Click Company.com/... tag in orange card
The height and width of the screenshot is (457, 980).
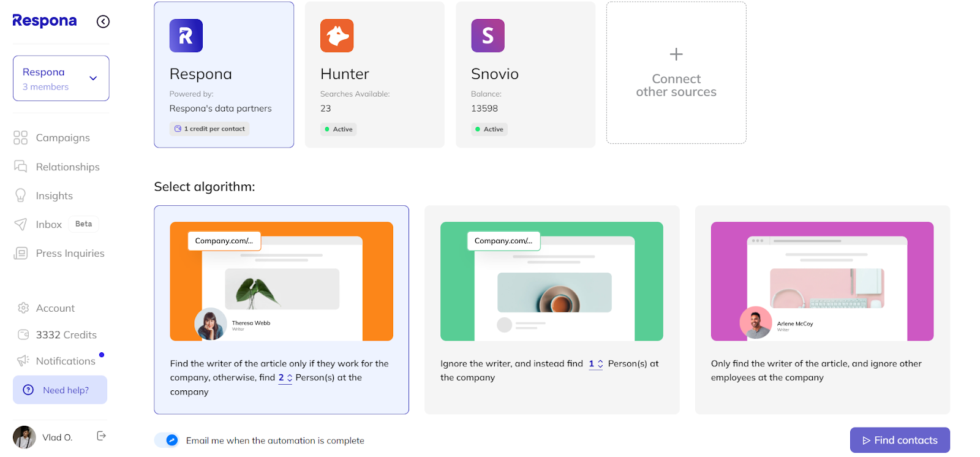pos(224,241)
